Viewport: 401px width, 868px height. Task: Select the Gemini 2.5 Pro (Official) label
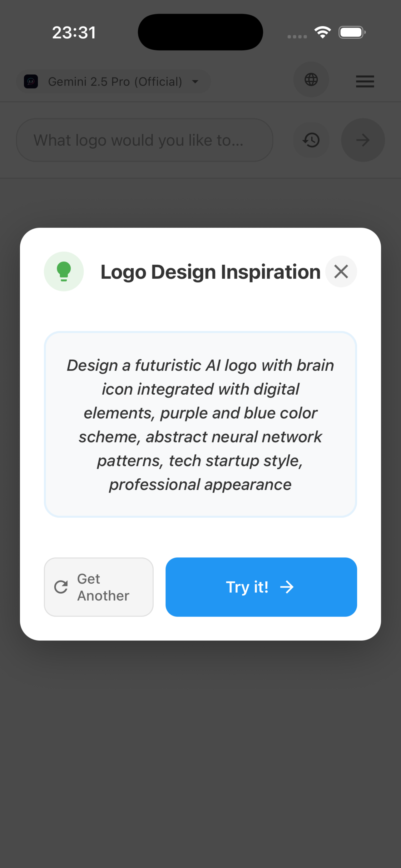115,81
